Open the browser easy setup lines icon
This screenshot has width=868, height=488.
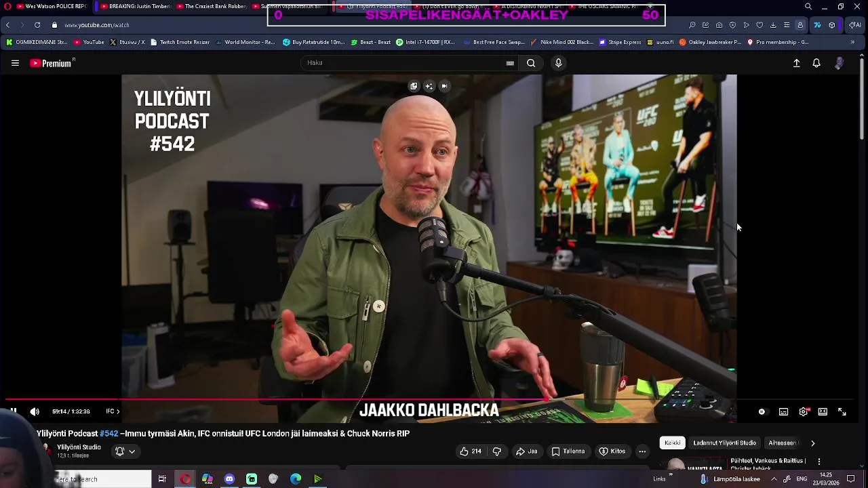pos(787,25)
